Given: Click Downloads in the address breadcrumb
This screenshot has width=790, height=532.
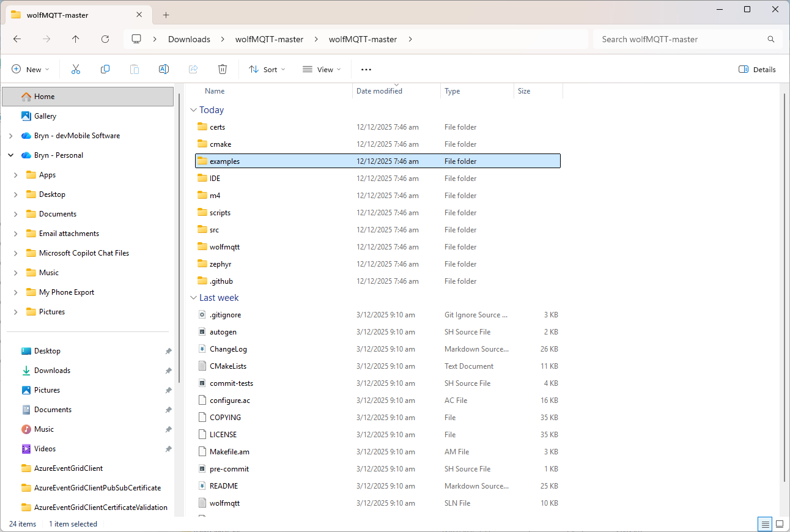Looking at the screenshot, I should (x=189, y=39).
